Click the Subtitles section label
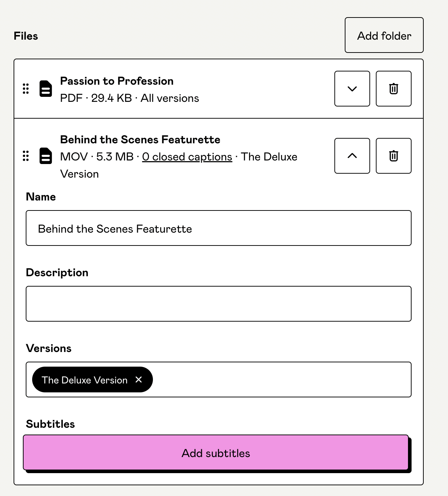 50,424
